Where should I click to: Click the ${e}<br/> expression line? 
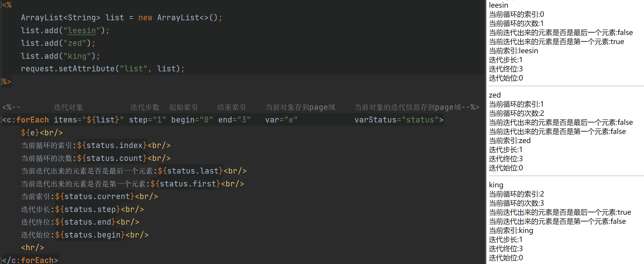coord(42,133)
